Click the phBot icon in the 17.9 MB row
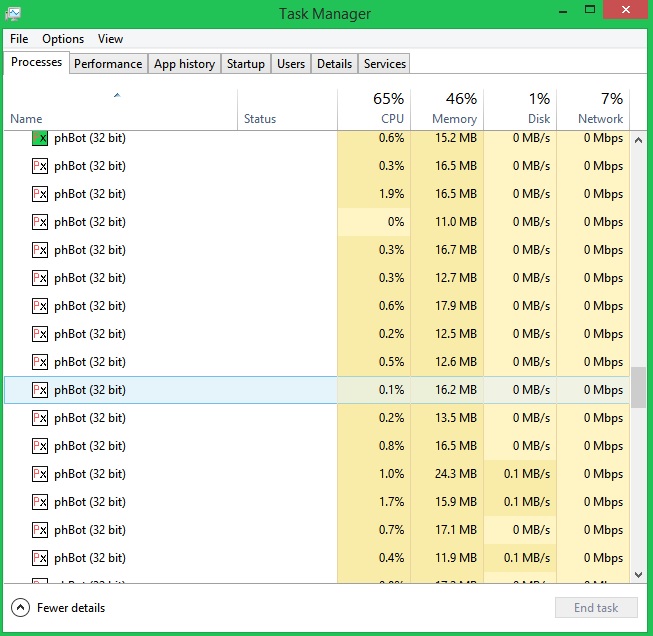This screenshot has height=636, width=653. (x=40, y=306)
